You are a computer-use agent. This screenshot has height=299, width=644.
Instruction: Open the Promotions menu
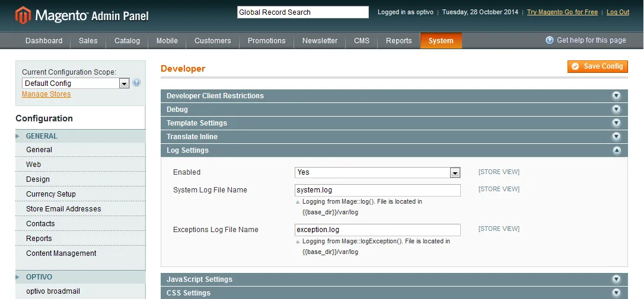click(266, 41)
